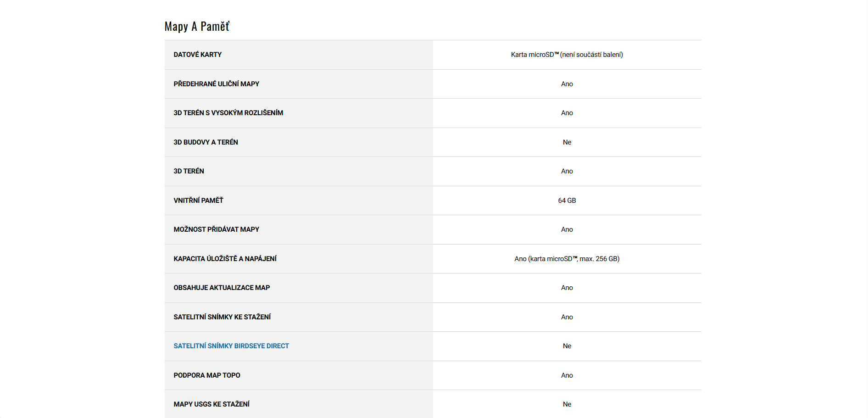Screen dimensions: 868x418
Task: Click the Obsahuje aktualizace map label
Action: [x=222, y=288]
